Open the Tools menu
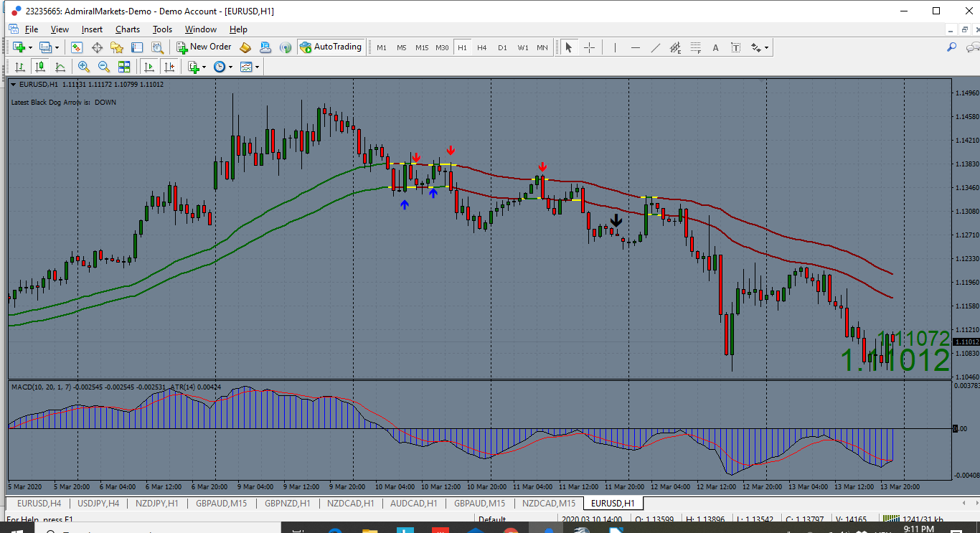Image resolution: width=980 pixels, height=533 pixels. [x=162, y=29]
